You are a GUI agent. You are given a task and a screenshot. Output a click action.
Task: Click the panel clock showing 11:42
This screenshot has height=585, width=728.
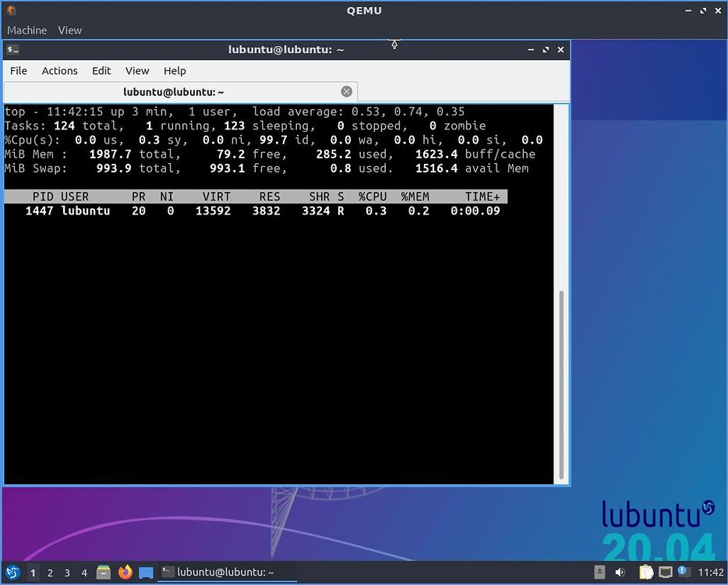pos(710,573)
